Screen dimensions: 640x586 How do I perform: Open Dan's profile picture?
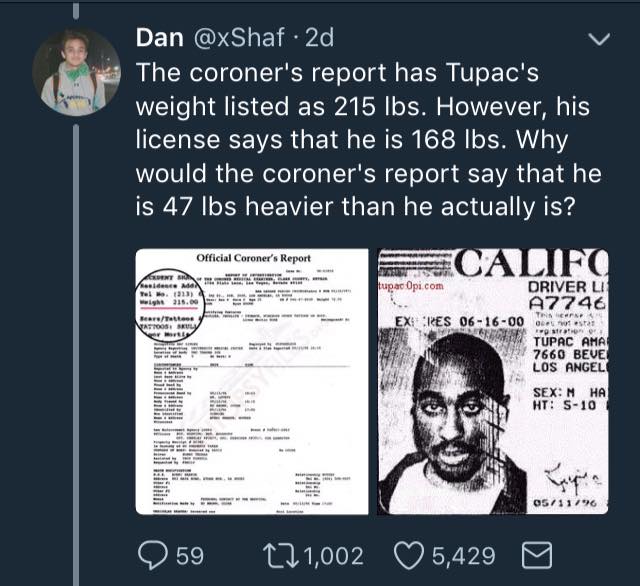(76, 72)
